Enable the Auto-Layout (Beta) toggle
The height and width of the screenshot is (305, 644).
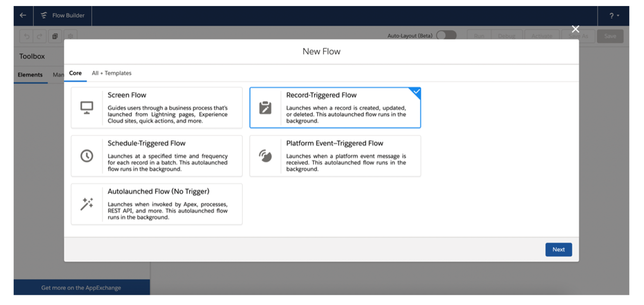446,35
